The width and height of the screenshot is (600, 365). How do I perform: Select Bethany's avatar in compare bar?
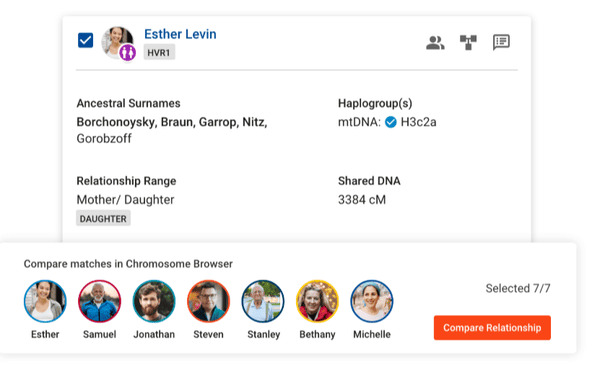pos(317,301)
